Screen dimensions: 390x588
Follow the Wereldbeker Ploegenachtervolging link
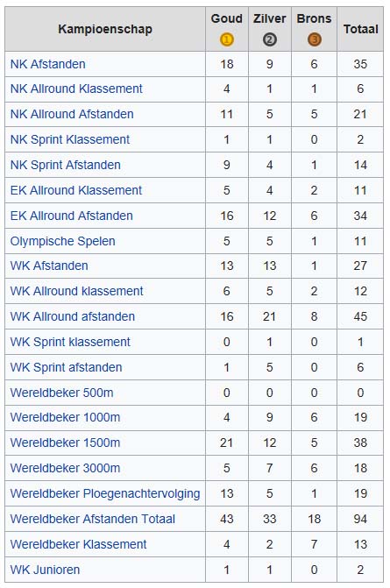click(105, 493)
